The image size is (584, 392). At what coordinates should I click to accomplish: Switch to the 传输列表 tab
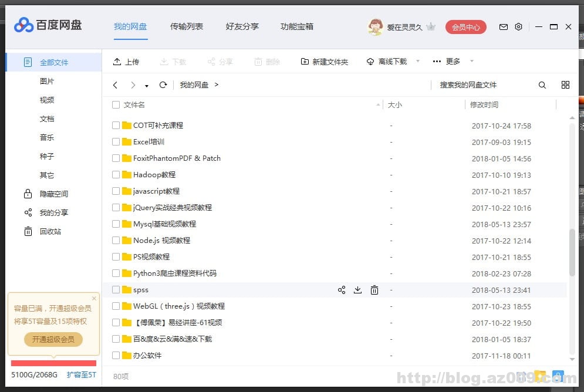[187, 26]
